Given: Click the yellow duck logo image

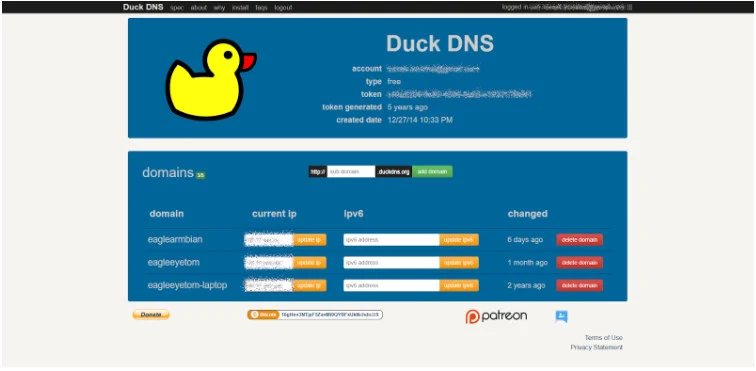Looking at the screenshot, I should 210,79.
